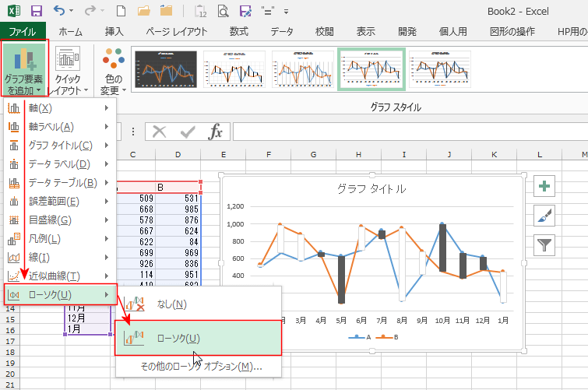The width and height of the screenshot is (588, 390).
Task: Click the chart elements plus button
Action: tap(545, 187)
